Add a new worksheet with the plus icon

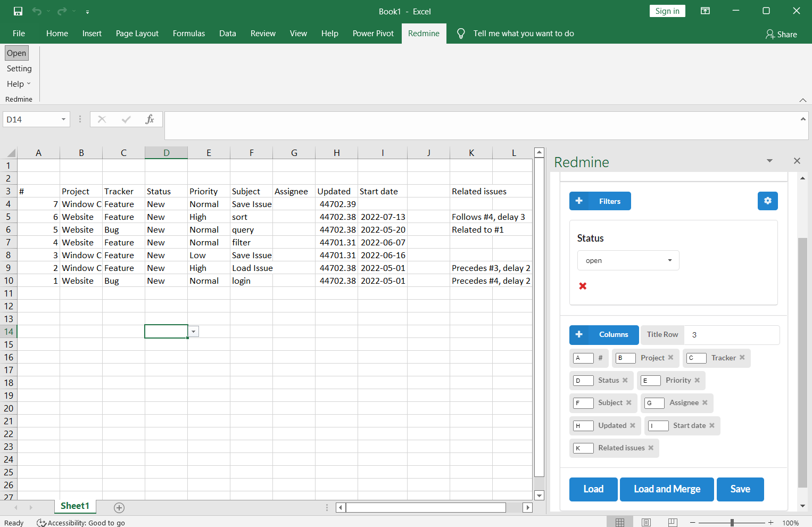pos(119,507)
